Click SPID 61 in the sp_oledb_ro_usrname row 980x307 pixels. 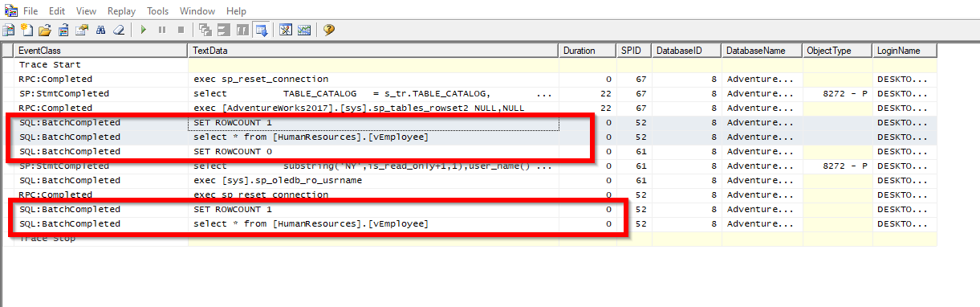click(x=641, y=180)
